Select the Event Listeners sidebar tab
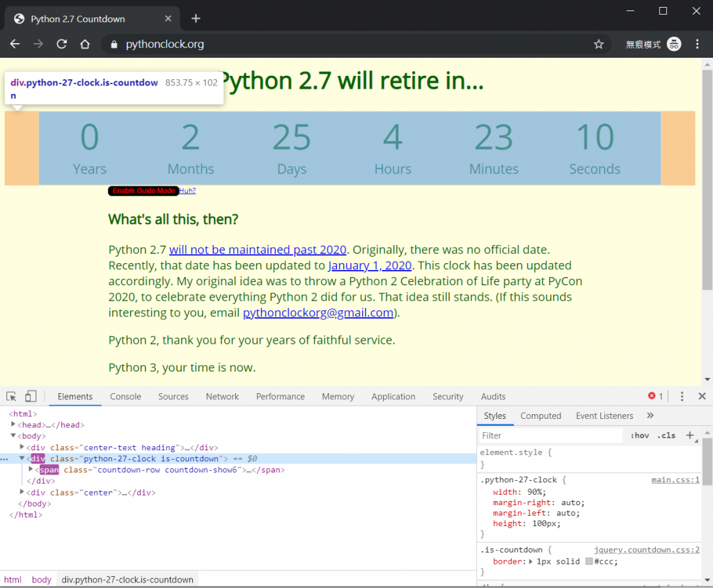Image resolution: width=713 pixels, height=588 pixels. 604,416
